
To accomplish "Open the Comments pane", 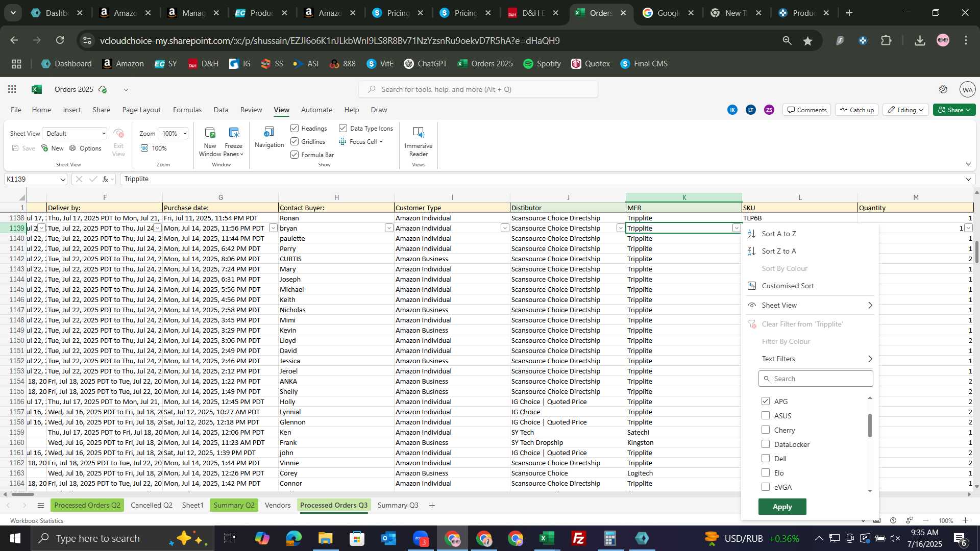I will (806, 110).
